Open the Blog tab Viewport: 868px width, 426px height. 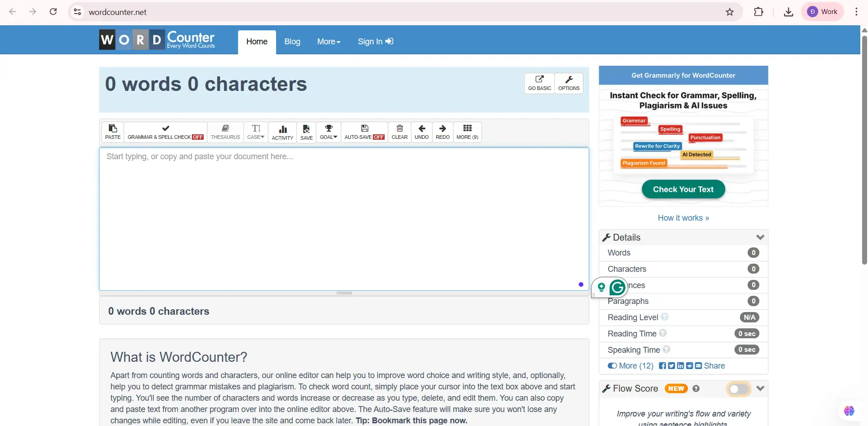pyautogui.click(x=292, y=42)
